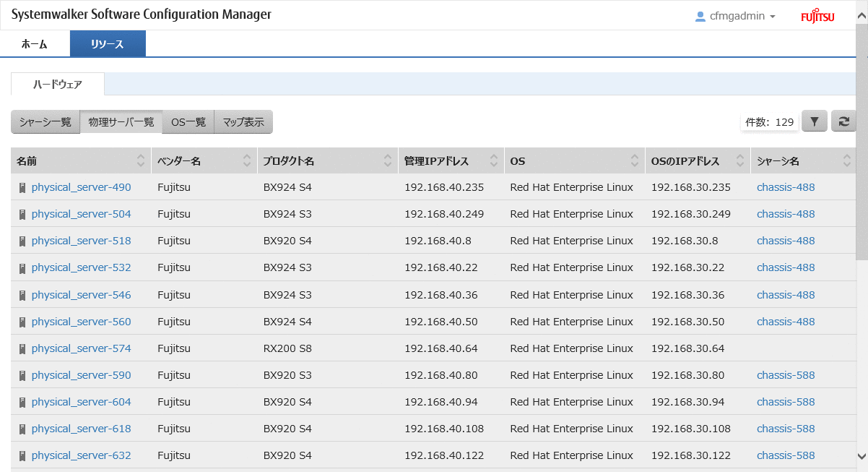Click server icon beside physical_server-604

[x=22, y=402]
